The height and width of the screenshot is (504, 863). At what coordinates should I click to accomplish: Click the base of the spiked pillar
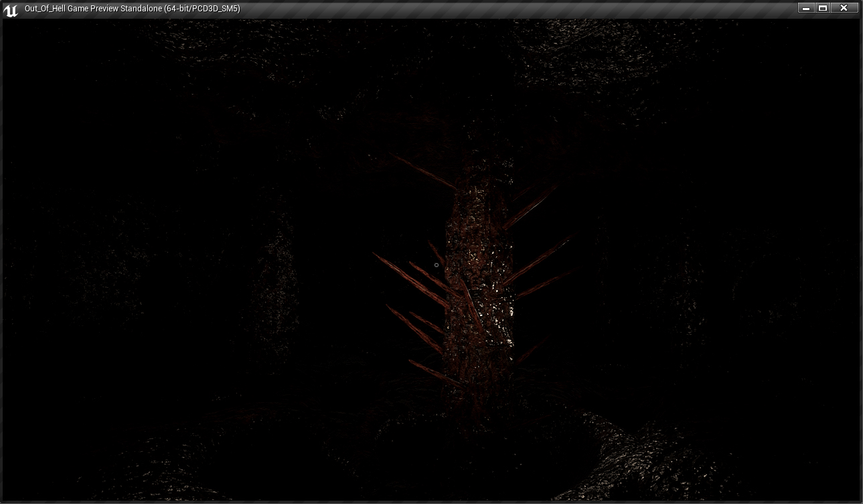coord(477,395)
